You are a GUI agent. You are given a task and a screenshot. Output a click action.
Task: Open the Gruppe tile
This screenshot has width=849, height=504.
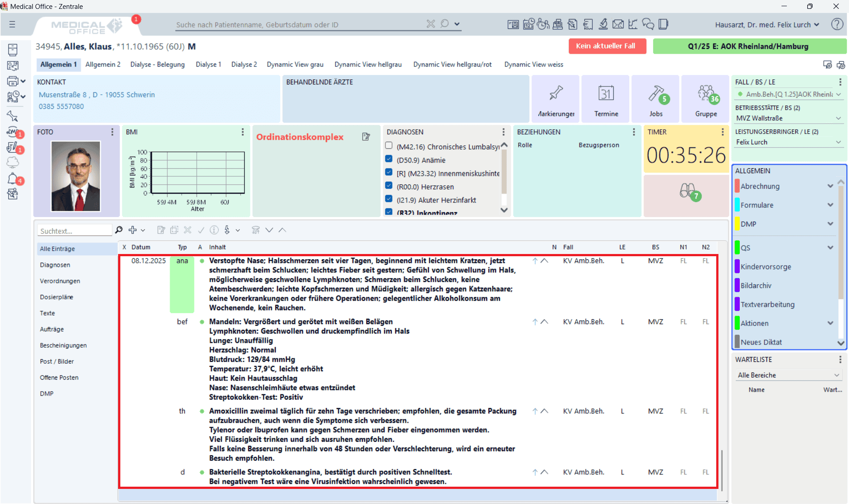pos(706,99)
